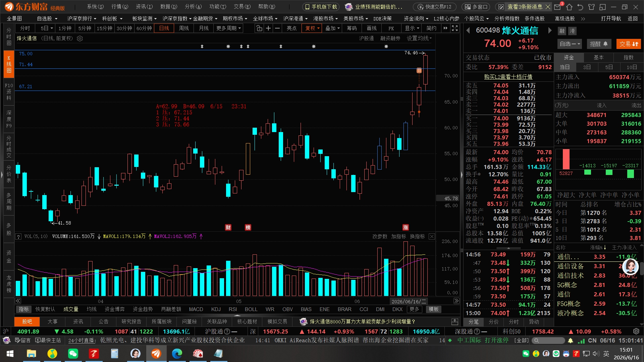The height and width of the screenshot is (362, 644).
Task: Open the 基本 tab in right panel
Action: tap(598, 58)
